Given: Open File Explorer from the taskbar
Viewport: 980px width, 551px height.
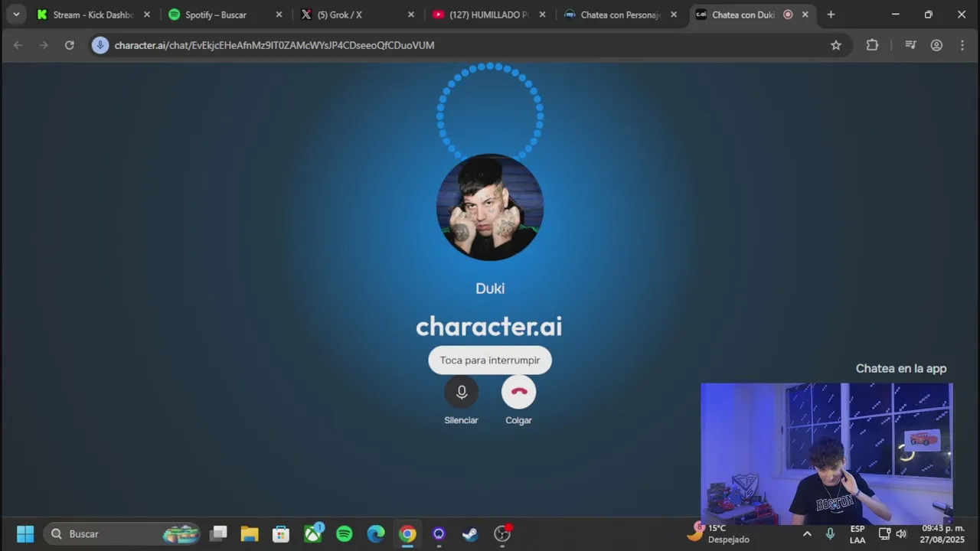Looking at the screenshot, I should [250, 533].
